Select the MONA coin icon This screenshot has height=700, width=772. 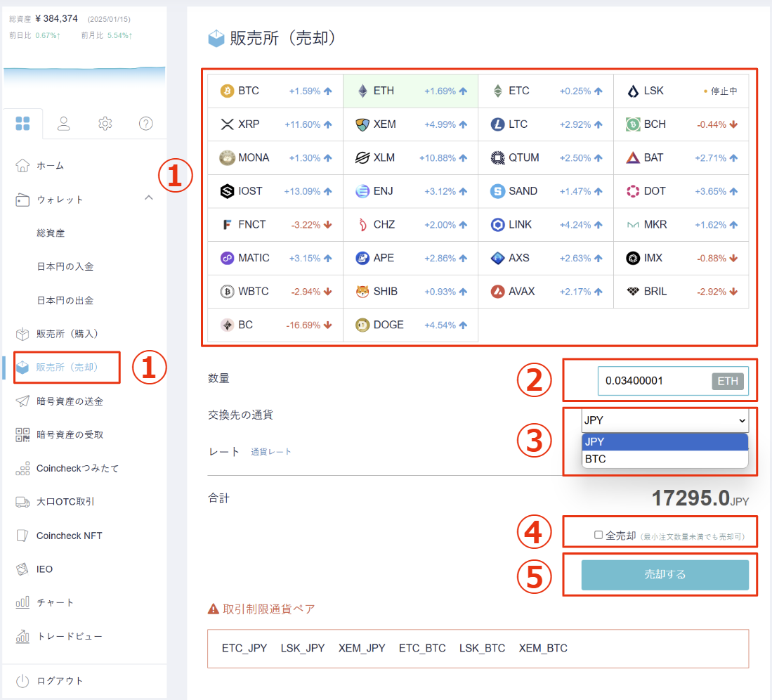click(x=227, y=157)
